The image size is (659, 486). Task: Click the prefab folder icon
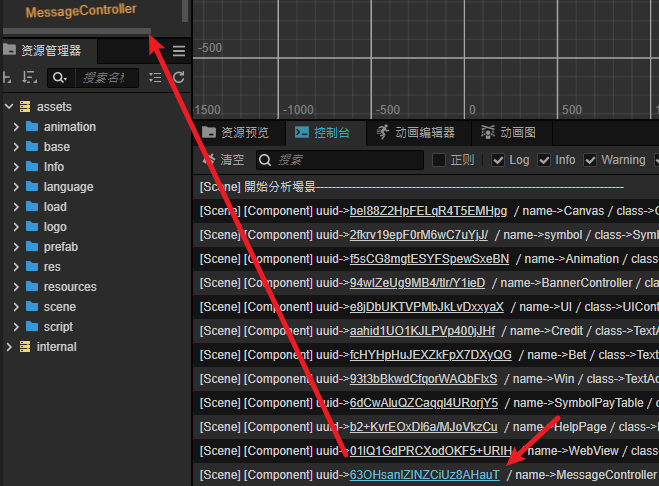pos(32,247)
